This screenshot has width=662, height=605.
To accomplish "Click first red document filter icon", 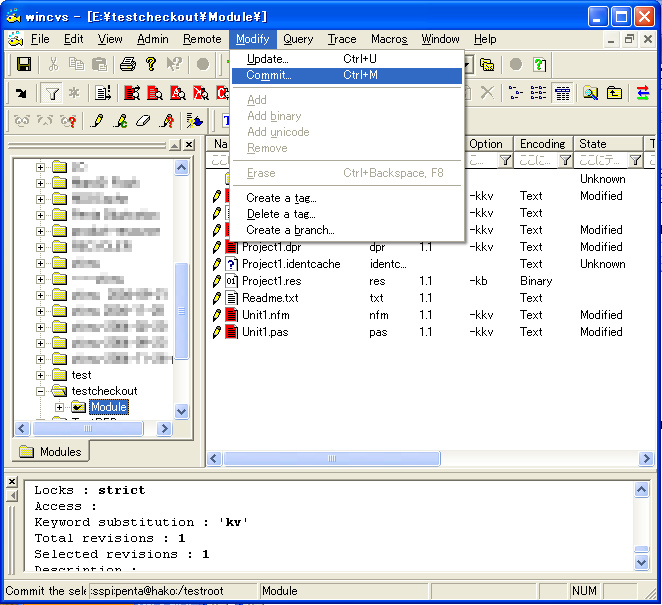I will (x=132, y=93).
